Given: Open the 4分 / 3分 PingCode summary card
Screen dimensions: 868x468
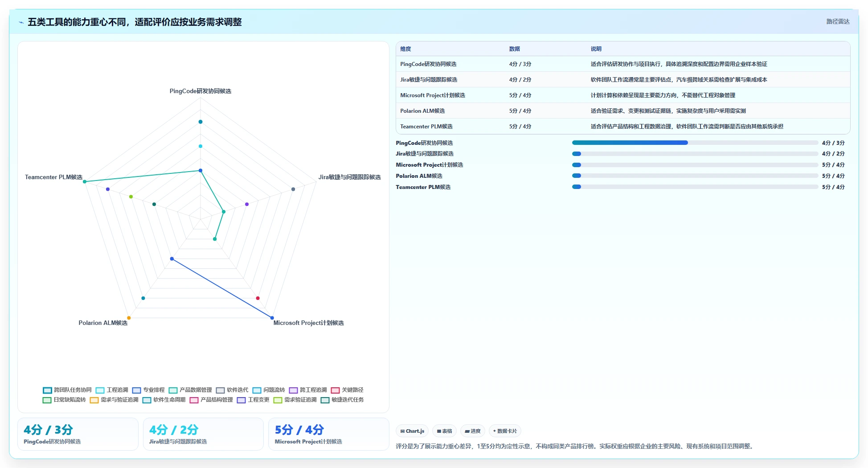Looking at the screenshot, I should 78,434.
